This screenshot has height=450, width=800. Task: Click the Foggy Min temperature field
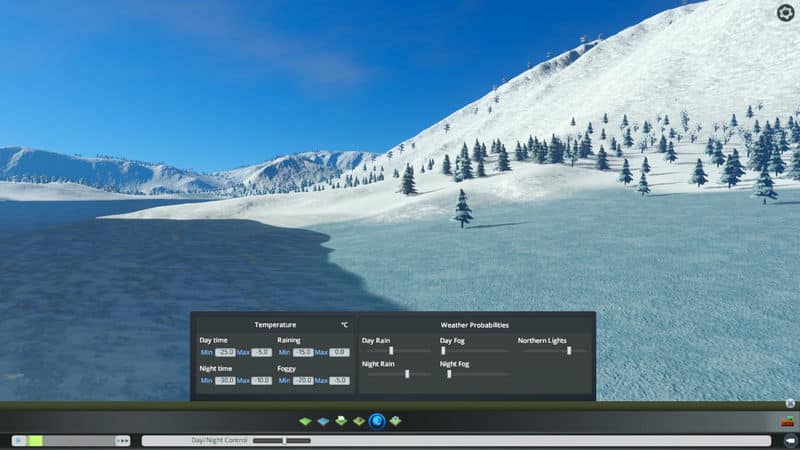[303, 380]
